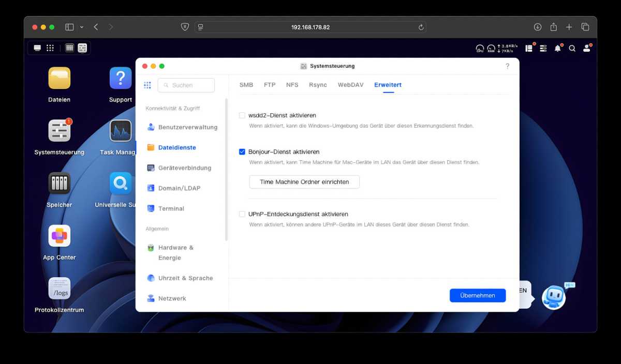Open the Dateien desktop icon
This screenshot has width=621, height=364.
(x=60, y=79)
